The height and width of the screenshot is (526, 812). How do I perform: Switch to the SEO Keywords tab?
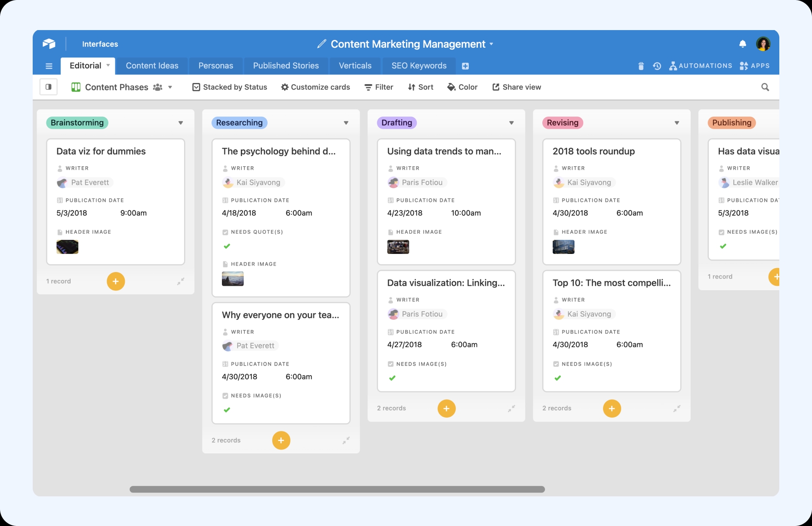[419, 66]
